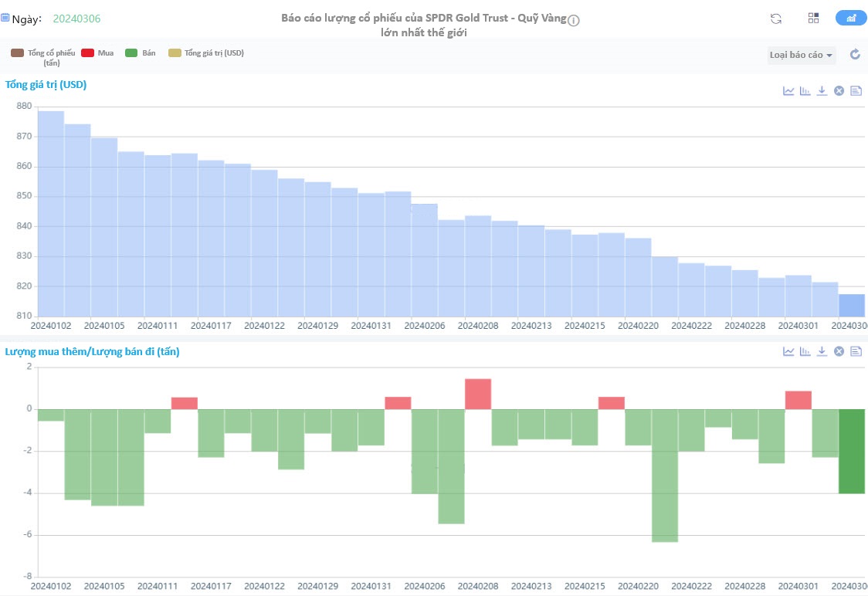
Task: Select the date value 20240306
Action: tap(77, 19)
